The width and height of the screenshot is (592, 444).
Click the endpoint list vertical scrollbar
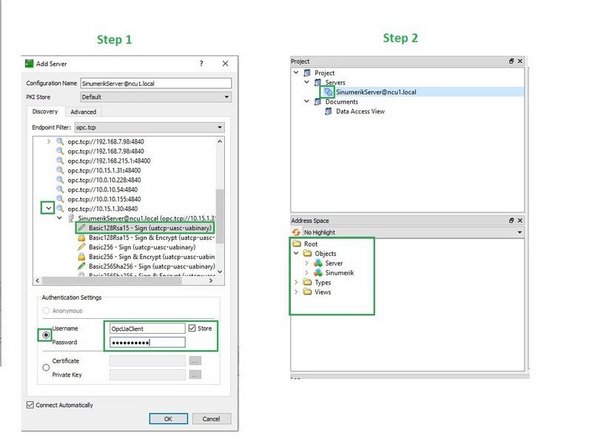pos(220,216)
